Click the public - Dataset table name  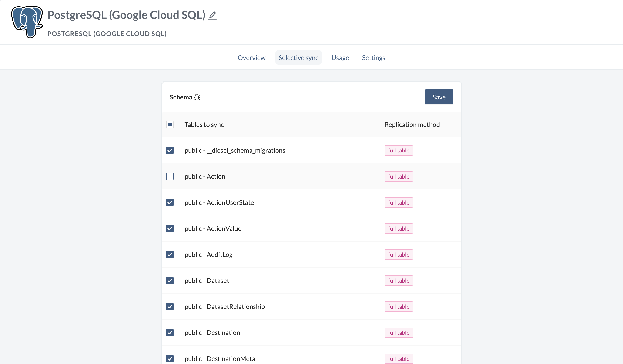coord(207,281)
